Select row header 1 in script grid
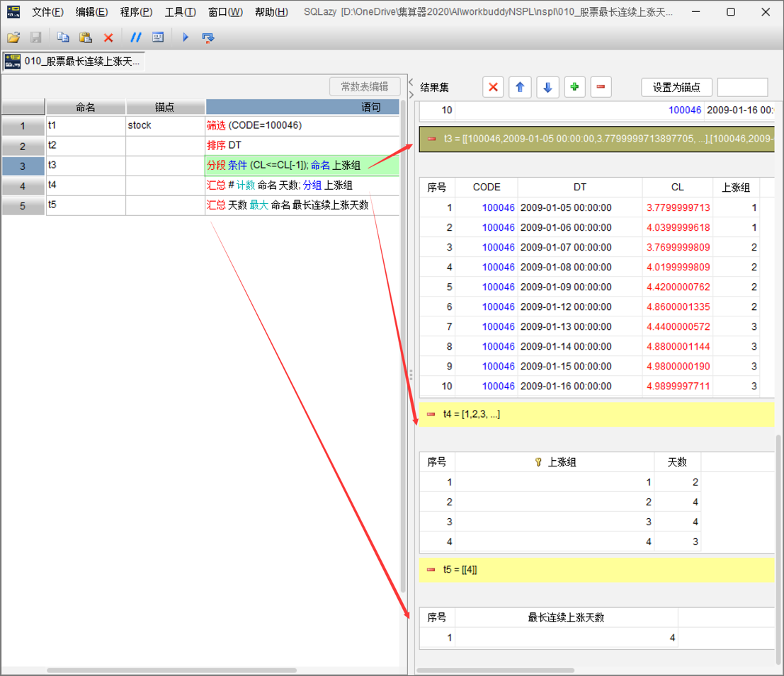Viewport: 784px width, 676px height. (23, 126)
